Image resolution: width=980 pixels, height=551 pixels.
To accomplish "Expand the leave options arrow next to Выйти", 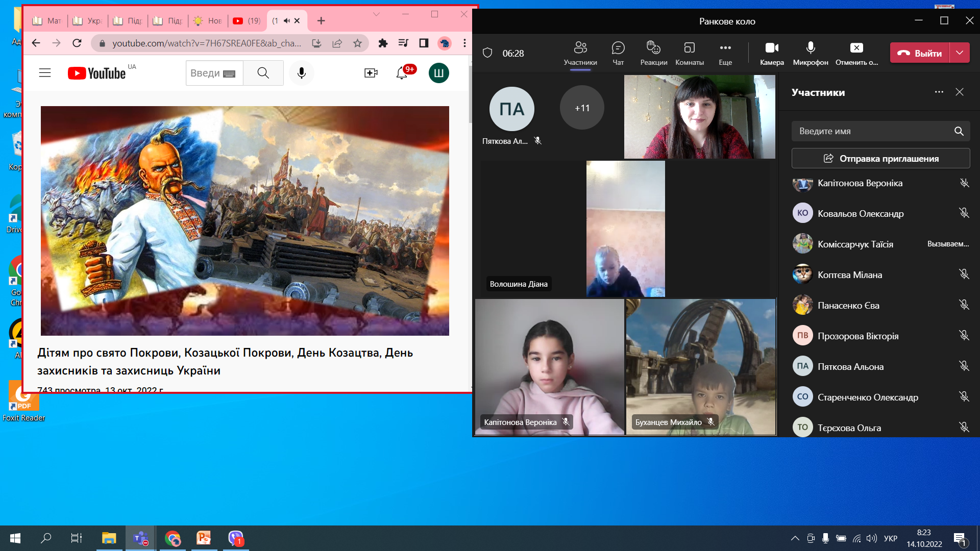I will 960,53.
